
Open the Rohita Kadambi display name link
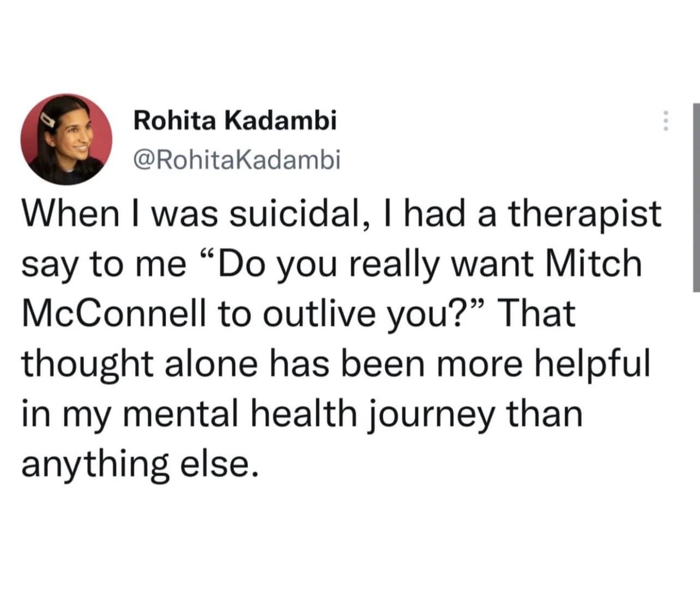[235, 120]
